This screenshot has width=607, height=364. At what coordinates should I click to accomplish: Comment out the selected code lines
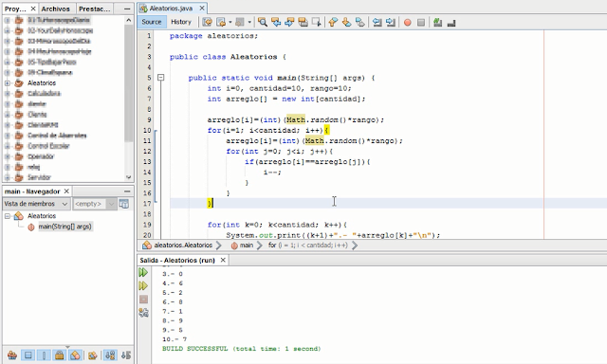point(438,23)
